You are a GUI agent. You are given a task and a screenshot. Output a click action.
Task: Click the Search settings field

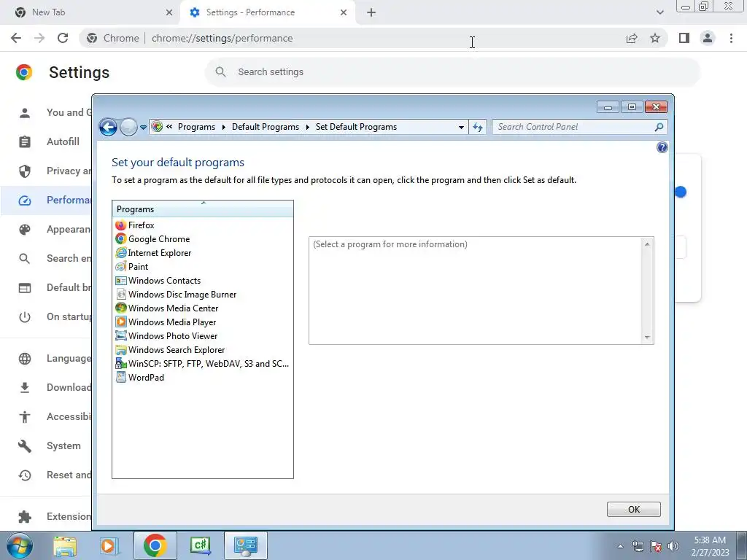pyautogui.click(x=452, y=72)
